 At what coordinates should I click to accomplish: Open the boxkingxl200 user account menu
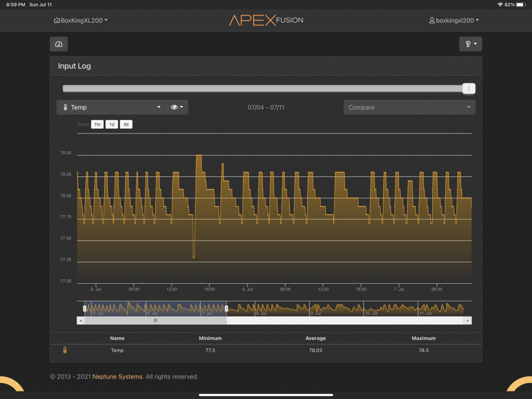[x=454, y=20]
